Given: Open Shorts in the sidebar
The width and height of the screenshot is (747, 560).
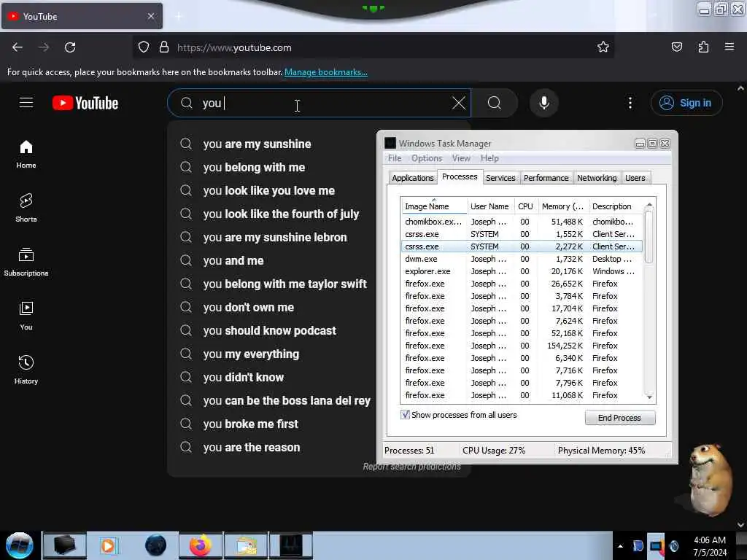Looking at the screenshot, I should click(x=26, y=208).
